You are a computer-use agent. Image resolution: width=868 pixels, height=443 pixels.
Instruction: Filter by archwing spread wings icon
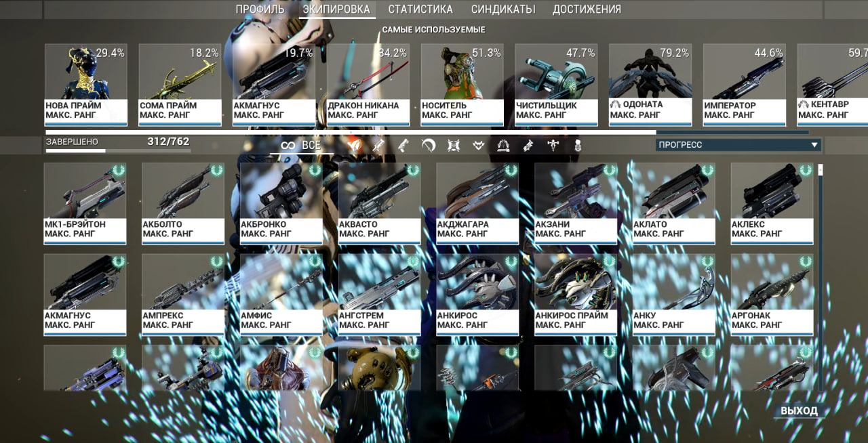(503, 145)
